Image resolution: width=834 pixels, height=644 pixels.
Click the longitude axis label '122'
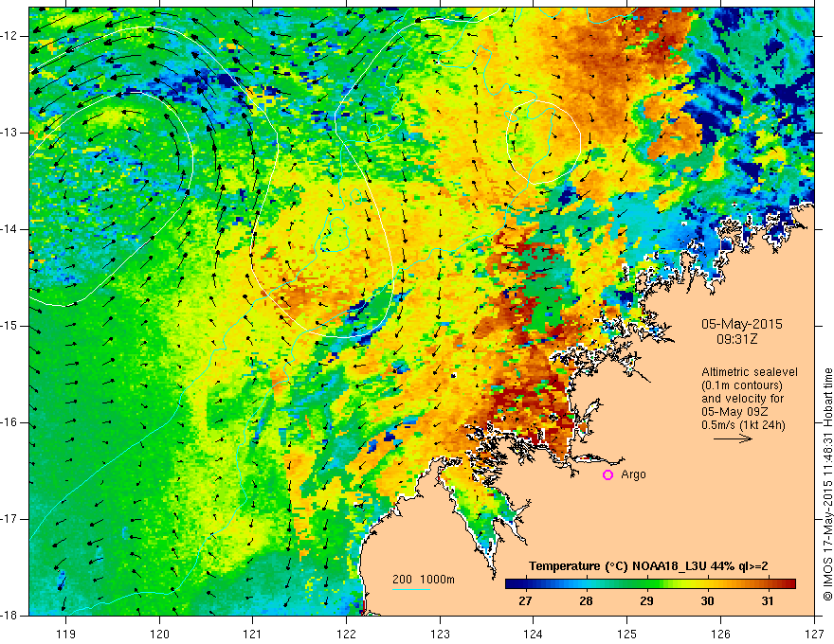(346, 634)
